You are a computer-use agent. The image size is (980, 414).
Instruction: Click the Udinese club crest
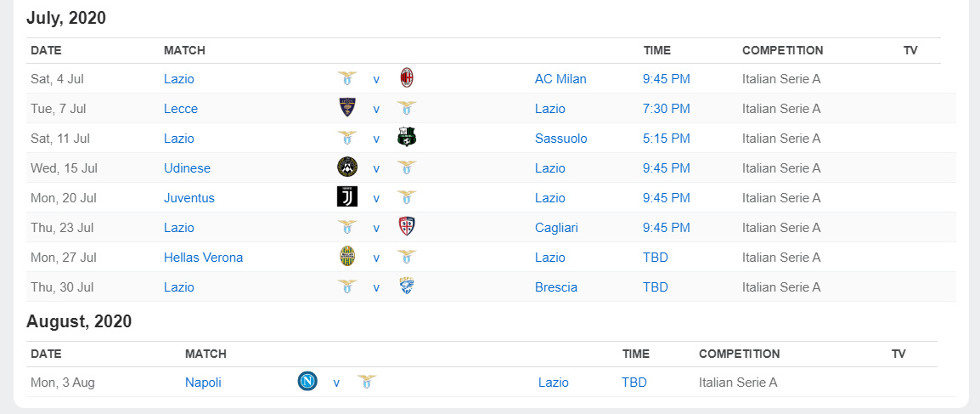tap(346, 167)
